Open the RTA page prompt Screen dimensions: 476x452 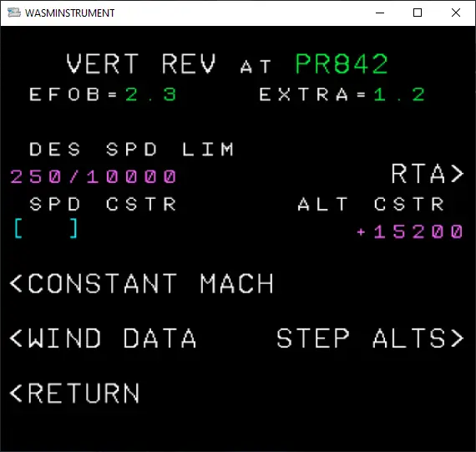click(428, 174)
